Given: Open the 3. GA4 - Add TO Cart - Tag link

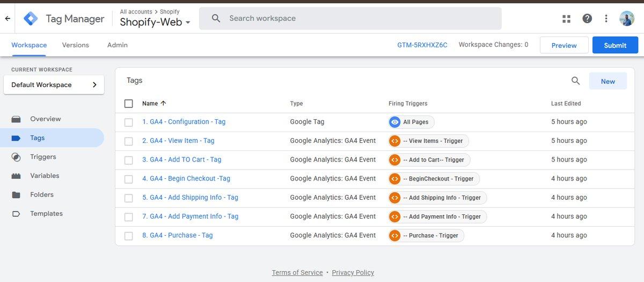Looking at the screenshot, I should [182, 160].
